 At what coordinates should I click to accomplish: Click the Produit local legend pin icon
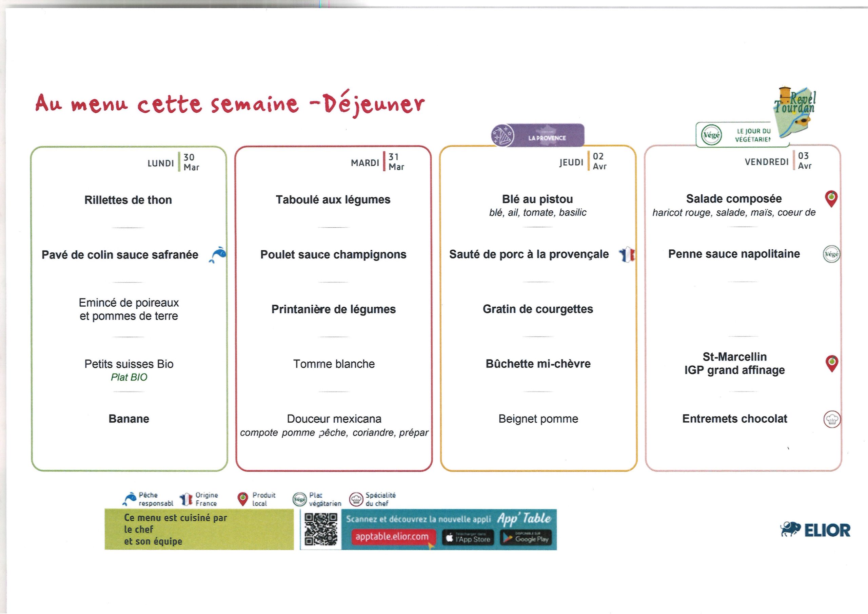[x=242, y=499]
